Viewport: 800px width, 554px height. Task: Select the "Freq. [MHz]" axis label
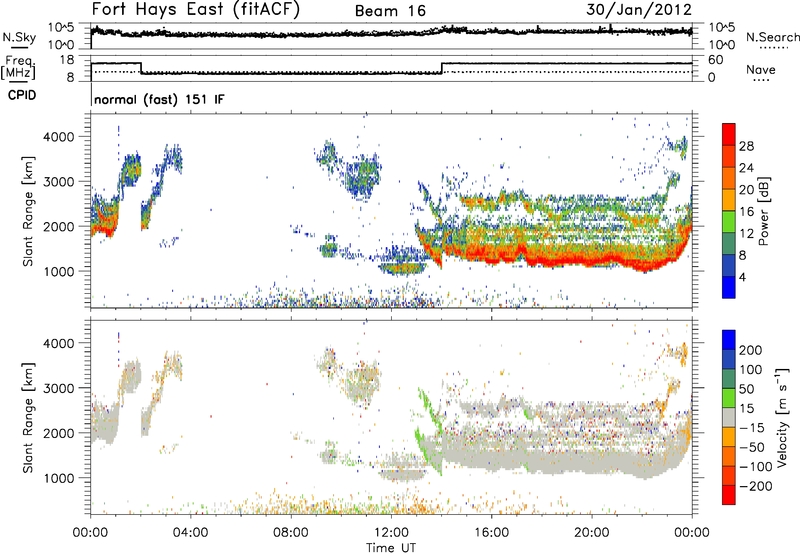(18, 68)
